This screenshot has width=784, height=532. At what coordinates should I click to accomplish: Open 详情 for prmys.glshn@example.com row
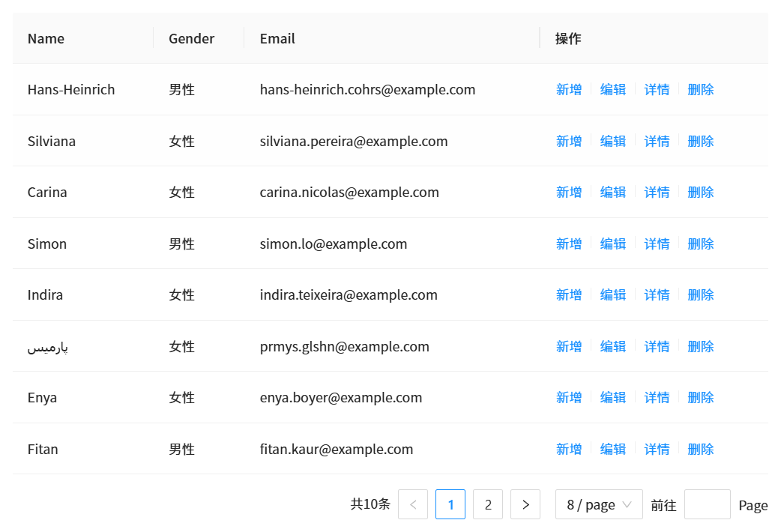657,346
